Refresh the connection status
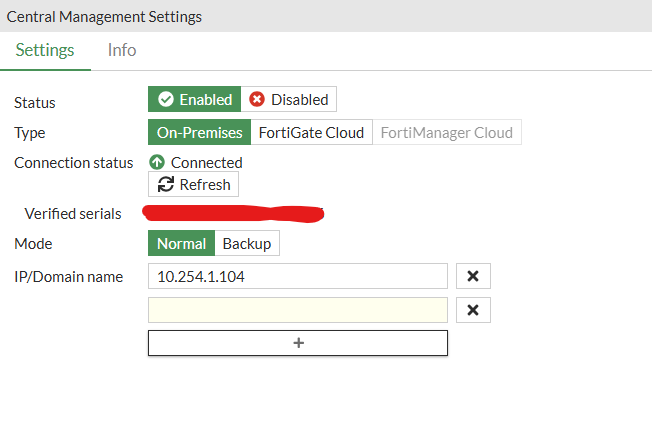Image resolution: width=652 pixels, height=423 pixels. click(x=194, y=184)
